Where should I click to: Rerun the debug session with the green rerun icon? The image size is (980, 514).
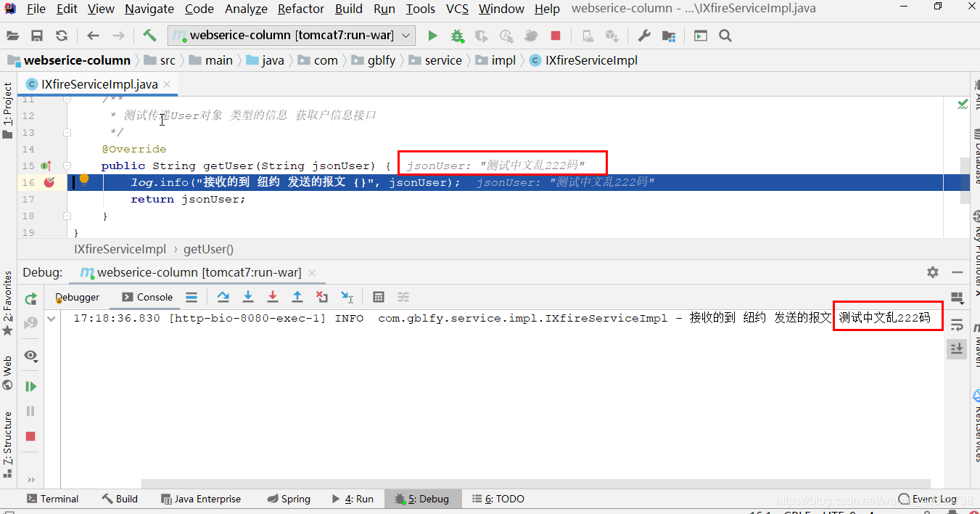tap(30, 299)
